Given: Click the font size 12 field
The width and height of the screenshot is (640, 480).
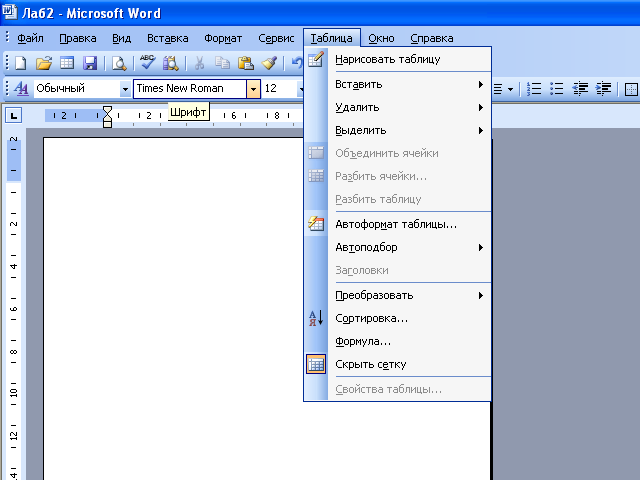Looking at the screenshot, I should click(280, 88).
